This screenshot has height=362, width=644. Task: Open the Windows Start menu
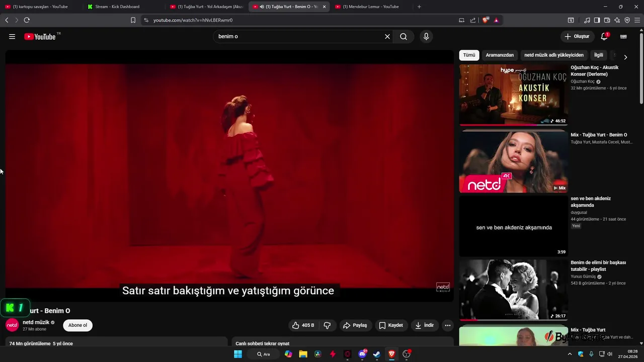(x=237, y=354)
